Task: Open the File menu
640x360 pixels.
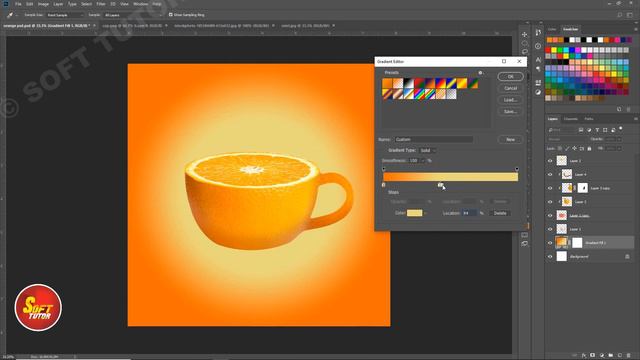Action: (x=18, y=4)
